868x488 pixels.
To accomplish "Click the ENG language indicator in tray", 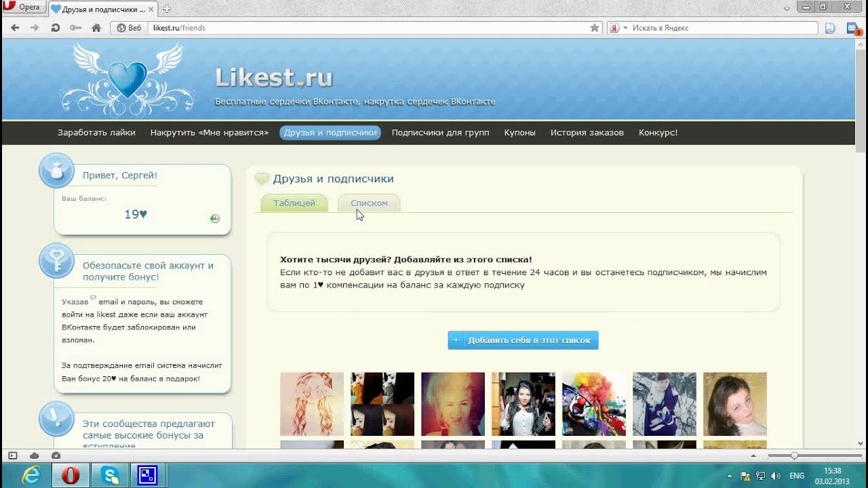I will coord(797,476).
